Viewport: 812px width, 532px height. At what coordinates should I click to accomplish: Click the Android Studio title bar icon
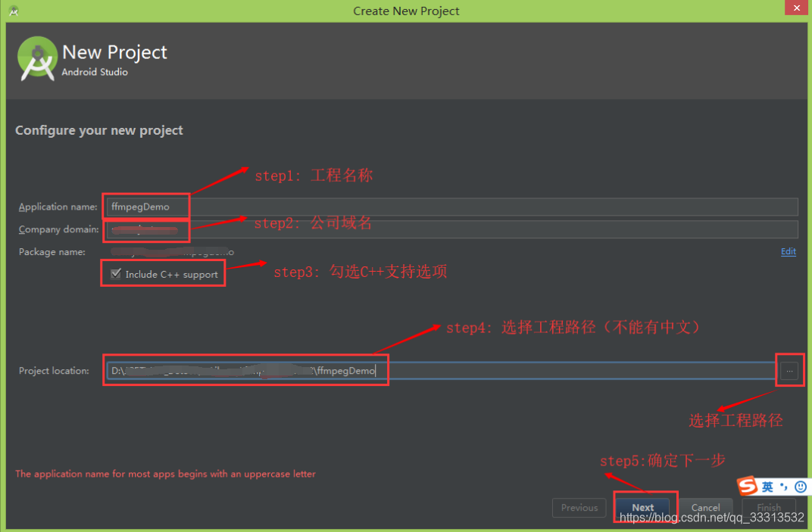(14, 11)
